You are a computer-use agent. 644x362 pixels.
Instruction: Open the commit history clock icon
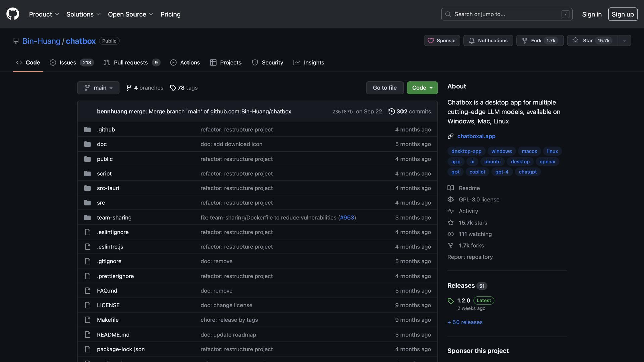click(391, 111)
